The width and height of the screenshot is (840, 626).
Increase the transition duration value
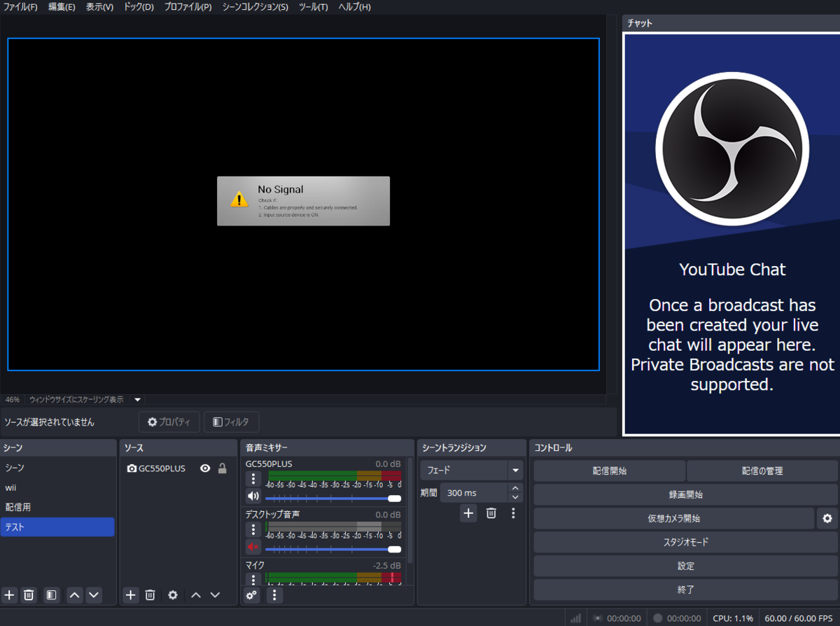516,488
